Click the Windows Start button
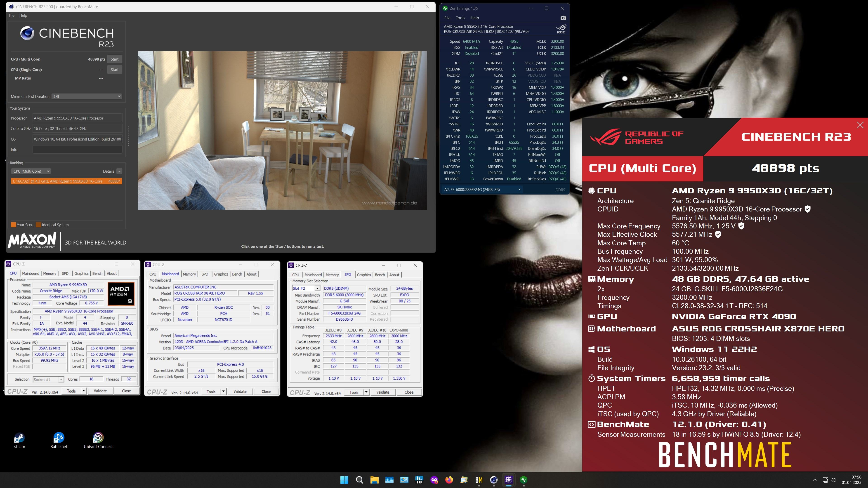This screenshot has height=488, width=868. click(344, 480)
